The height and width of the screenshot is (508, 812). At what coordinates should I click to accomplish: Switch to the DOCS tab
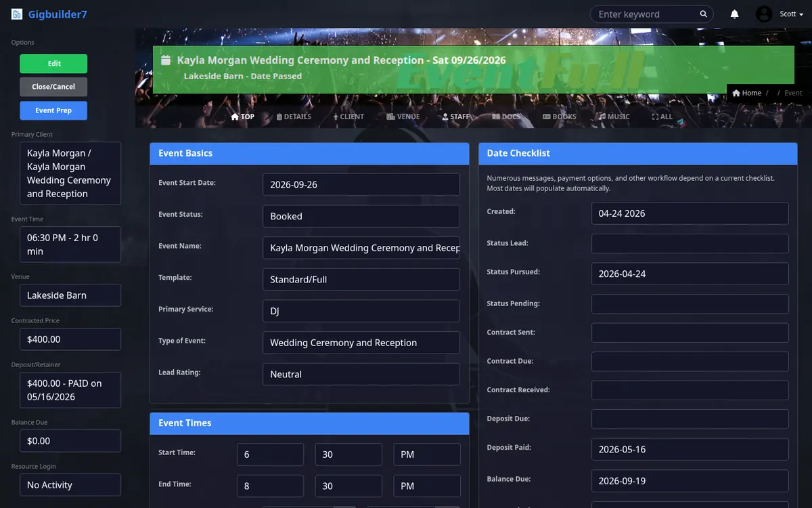(506, 117)
